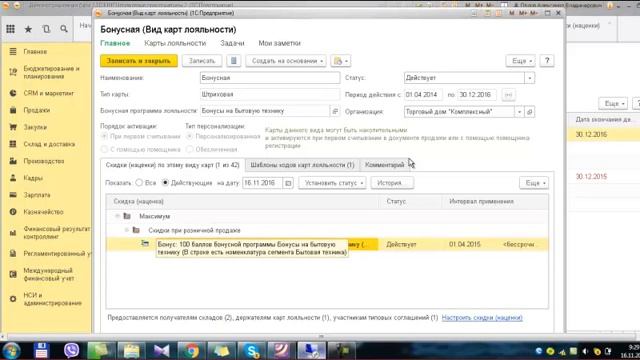
Task: Select При первом считывании radio button
Action: click(x=104, y=136)
